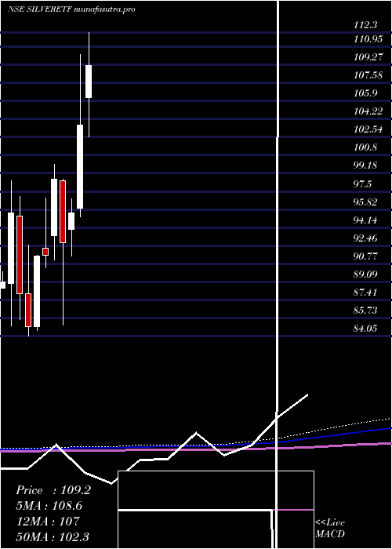Click the NSE SILVERETF munafasutra.pro chart title
The image size is (392, 549).
(71, 9)
